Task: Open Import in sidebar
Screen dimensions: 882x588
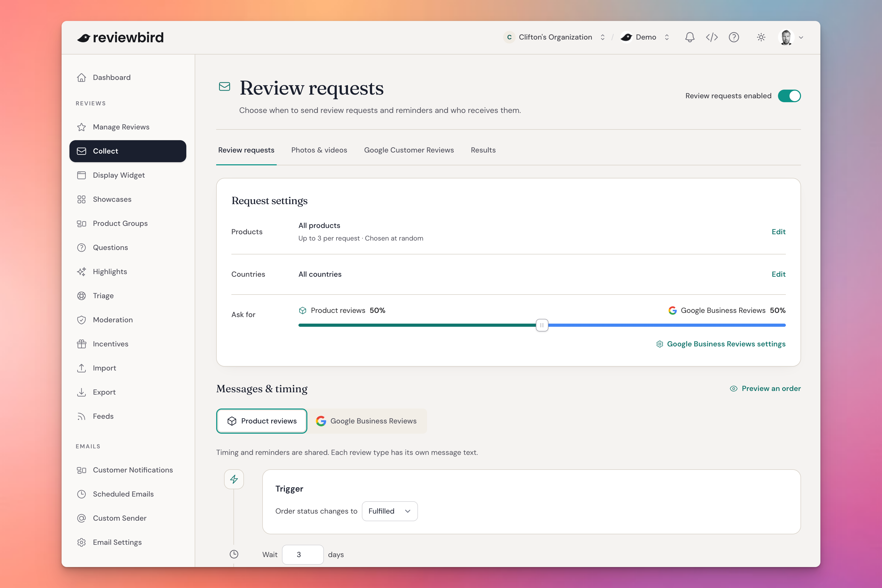Action: 128,368
